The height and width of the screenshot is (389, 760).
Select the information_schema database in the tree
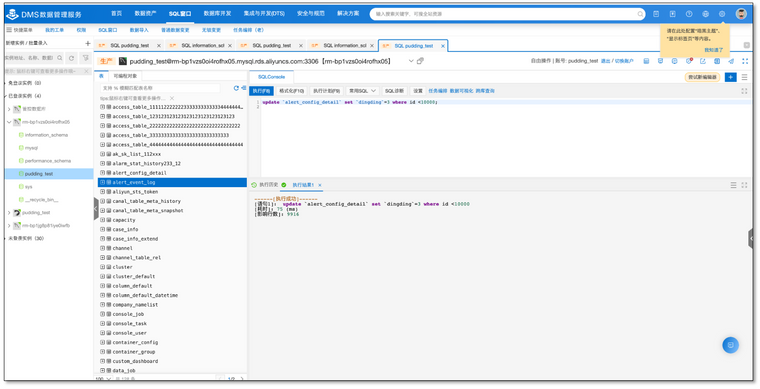(47, 135)
